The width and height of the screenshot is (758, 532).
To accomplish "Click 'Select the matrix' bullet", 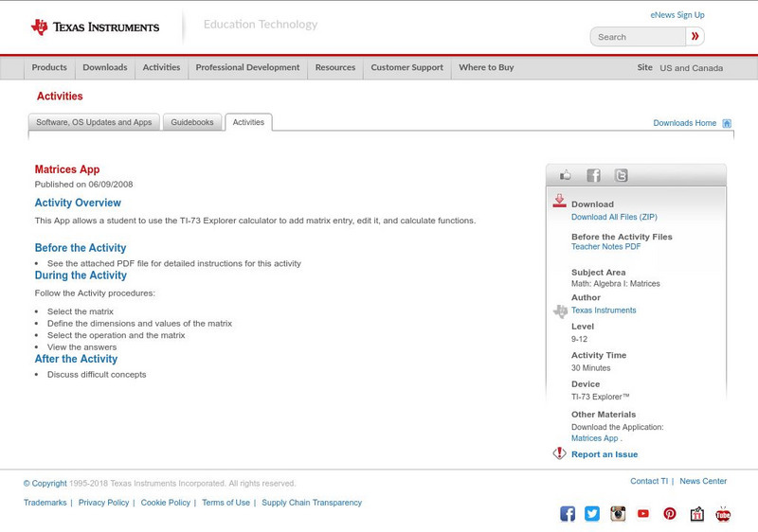I will pyautogui.click(x=81, y=311).
